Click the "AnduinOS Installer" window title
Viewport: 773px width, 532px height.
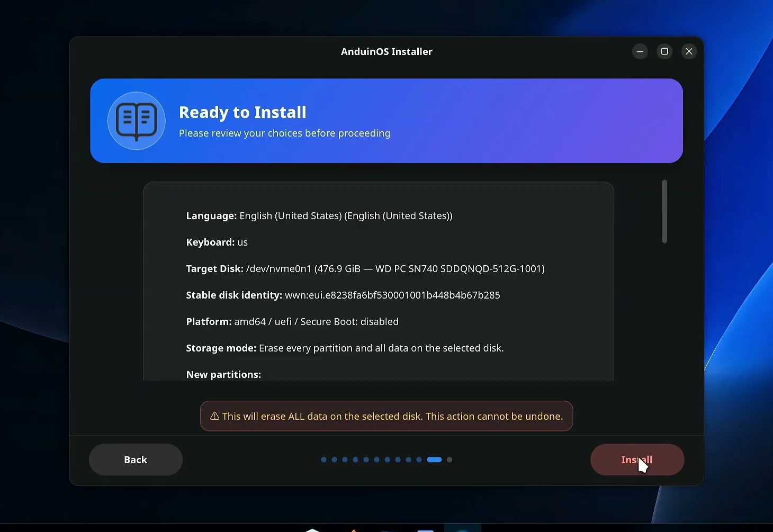(386, 51)
